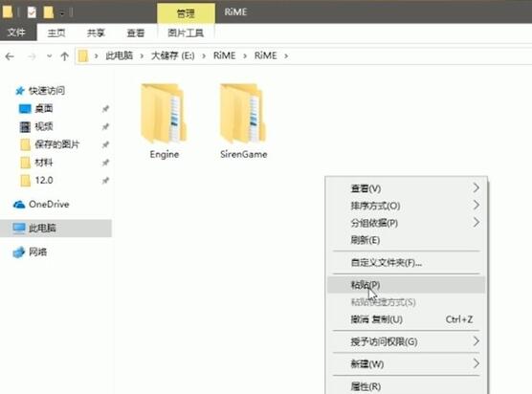
Task: Click the Back navigation arrow
Action: [x=10, y=56]
